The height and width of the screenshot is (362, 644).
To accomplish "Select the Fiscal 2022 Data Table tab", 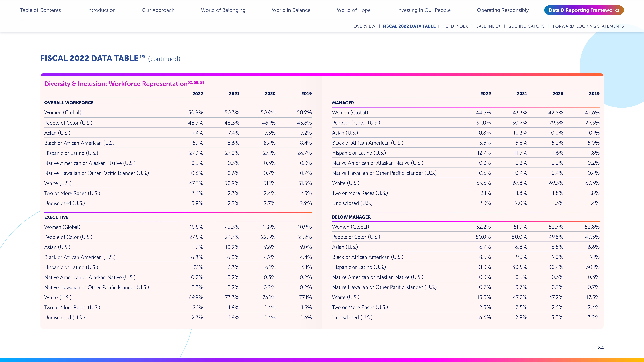I will (x=409, y=26).
